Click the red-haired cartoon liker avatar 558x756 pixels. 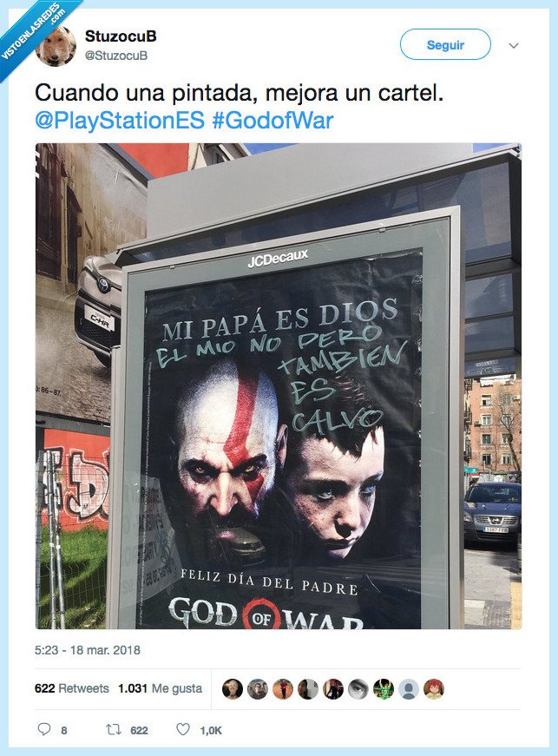point(433,689)
